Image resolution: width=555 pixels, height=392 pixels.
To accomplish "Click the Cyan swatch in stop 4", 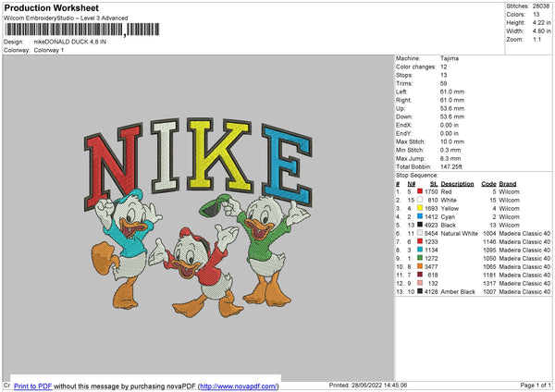I will point(420,216).
